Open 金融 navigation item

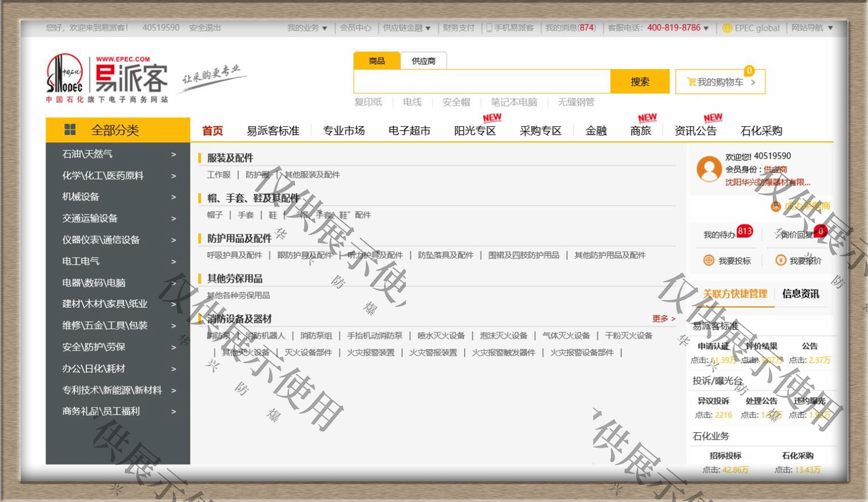[x=596, y=131]
